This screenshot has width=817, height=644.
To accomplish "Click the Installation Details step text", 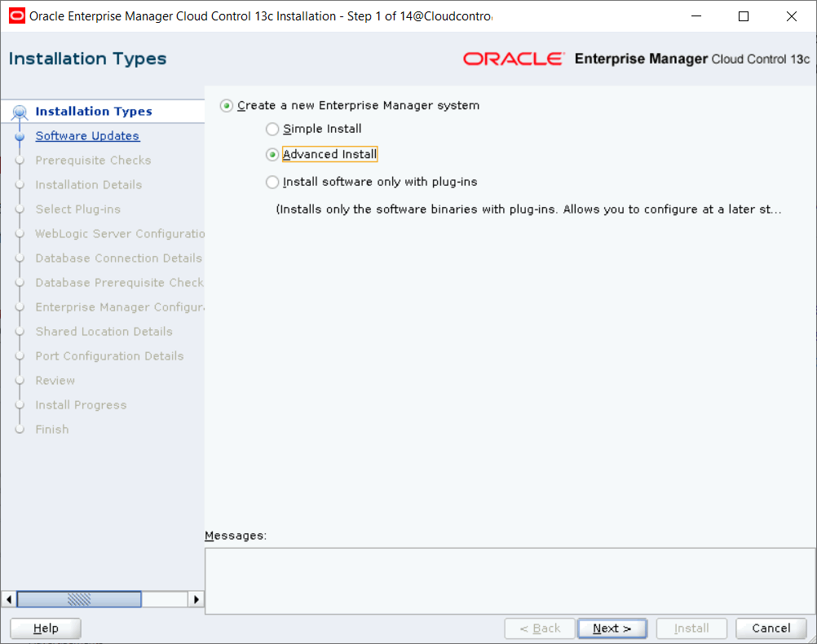I will [89, 185].
